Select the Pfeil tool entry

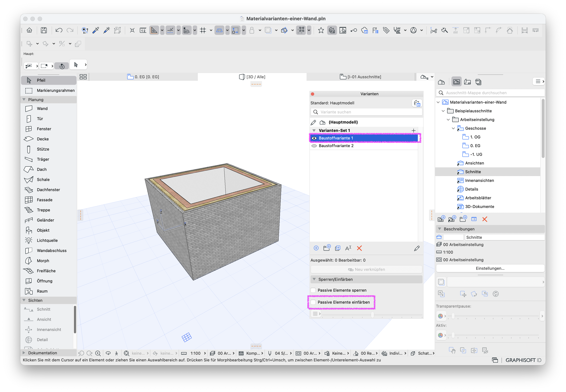click(49, 80)
